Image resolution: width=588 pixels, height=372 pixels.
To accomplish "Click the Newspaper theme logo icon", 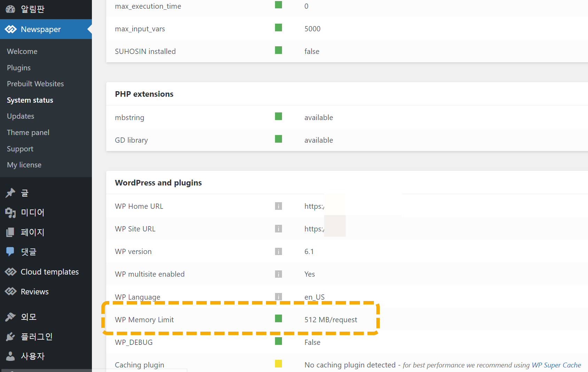I will pos(11,29).
